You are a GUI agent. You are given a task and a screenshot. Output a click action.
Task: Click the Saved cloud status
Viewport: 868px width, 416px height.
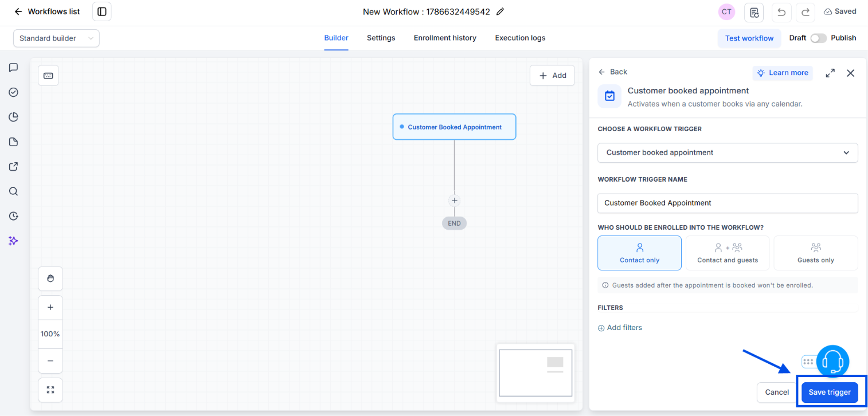coord(840,11)
